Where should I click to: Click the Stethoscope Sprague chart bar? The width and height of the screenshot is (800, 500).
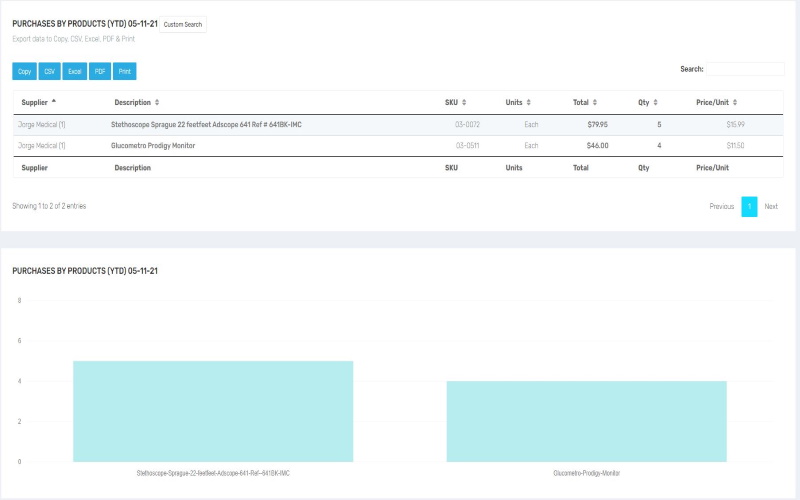213,411
